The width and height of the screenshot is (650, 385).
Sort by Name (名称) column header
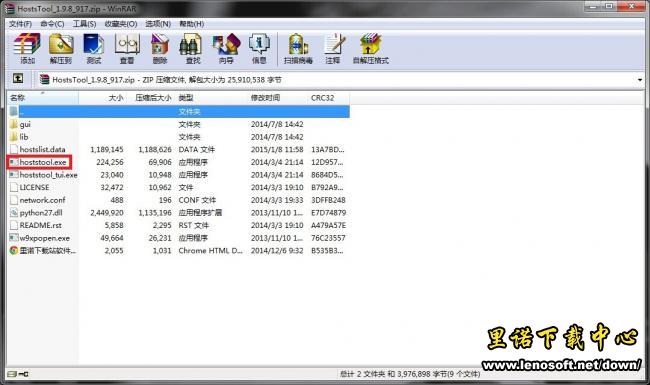click(43, 98)
